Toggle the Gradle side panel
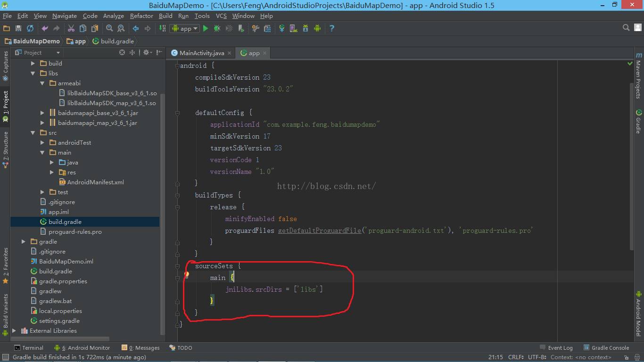Image resolution: width=644 pixels, height=362 pixels. pos(639,122)
